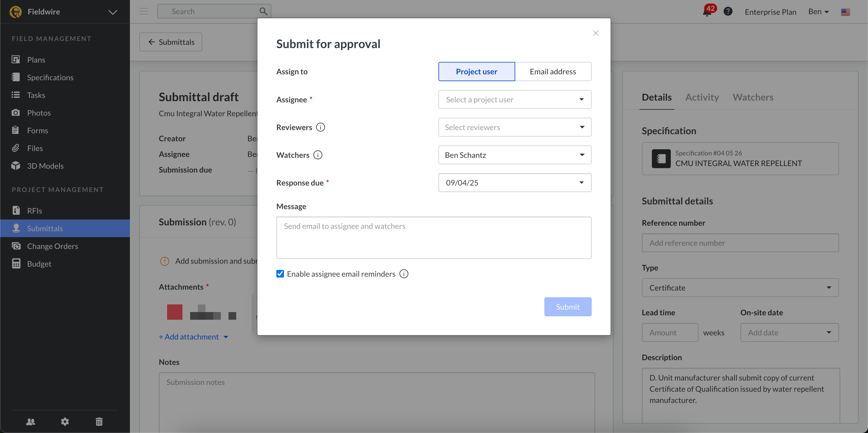
Task: Click the Submit button
Action: pos(567,307)
